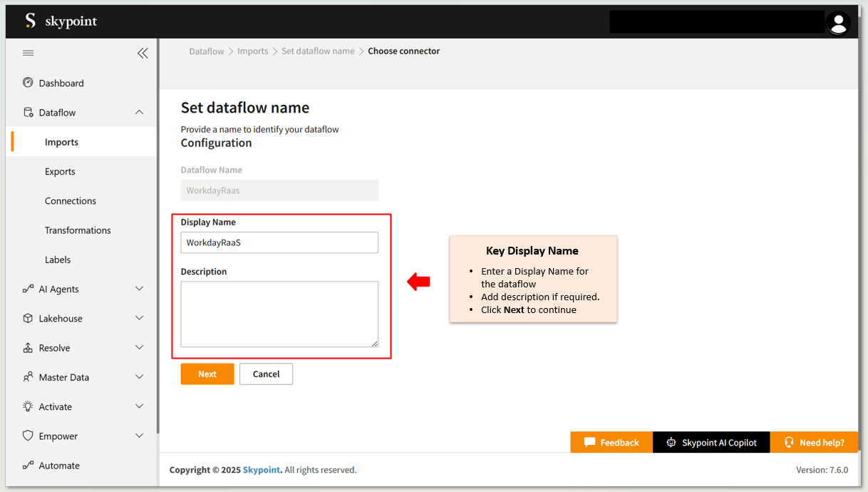Select Connections in the sidebar
Image resolution: width=868 pixels, height=492 pixels.
pyautogui.click(x=71, y=201)
